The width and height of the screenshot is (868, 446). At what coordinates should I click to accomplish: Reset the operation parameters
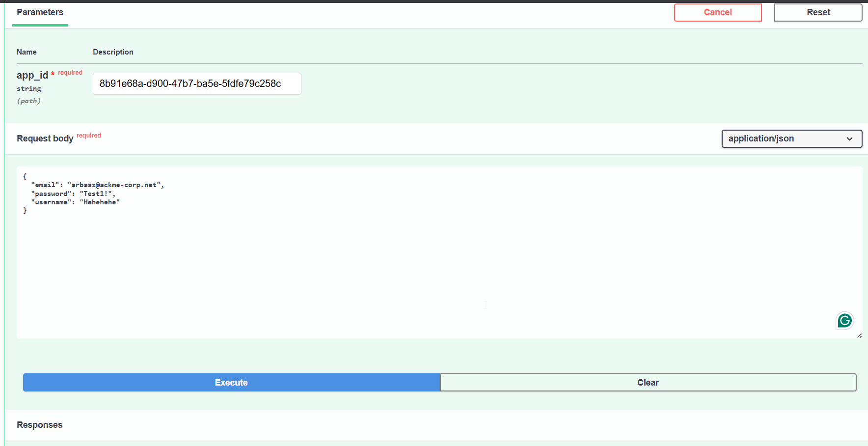817,12
